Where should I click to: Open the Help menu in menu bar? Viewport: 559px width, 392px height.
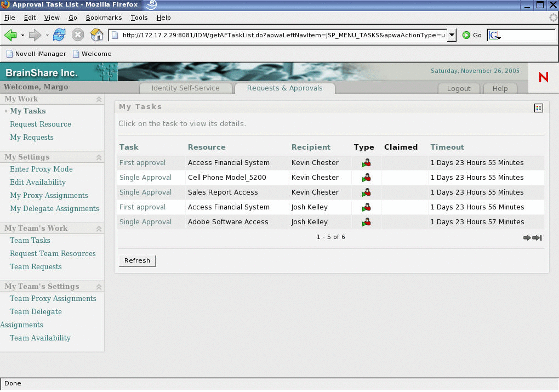[164, 18]
